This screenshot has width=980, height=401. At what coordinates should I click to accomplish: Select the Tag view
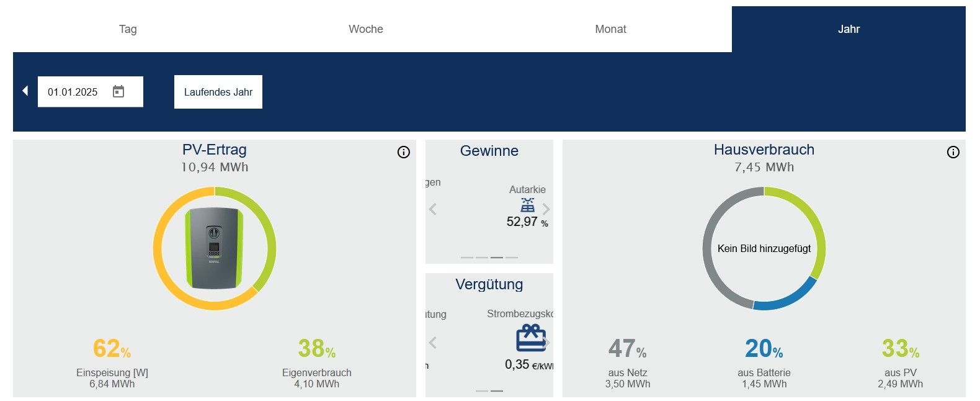pos(127,29)
